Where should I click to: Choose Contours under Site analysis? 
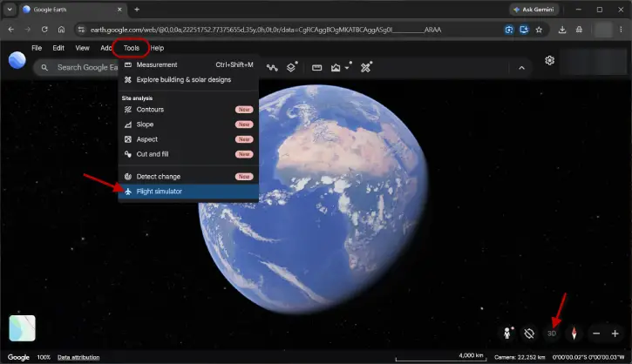point(188,110)
